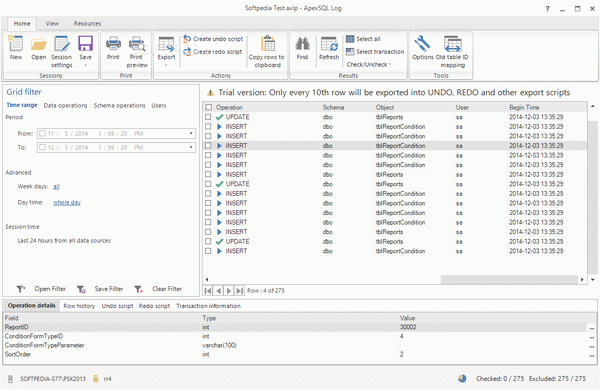
Task: Click the help question mark icon
Action: (x=548, y=9)
